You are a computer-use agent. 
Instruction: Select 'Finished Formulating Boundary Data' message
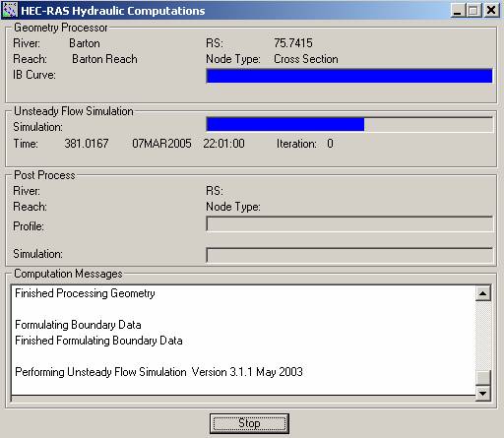click(x=98, y=341)
